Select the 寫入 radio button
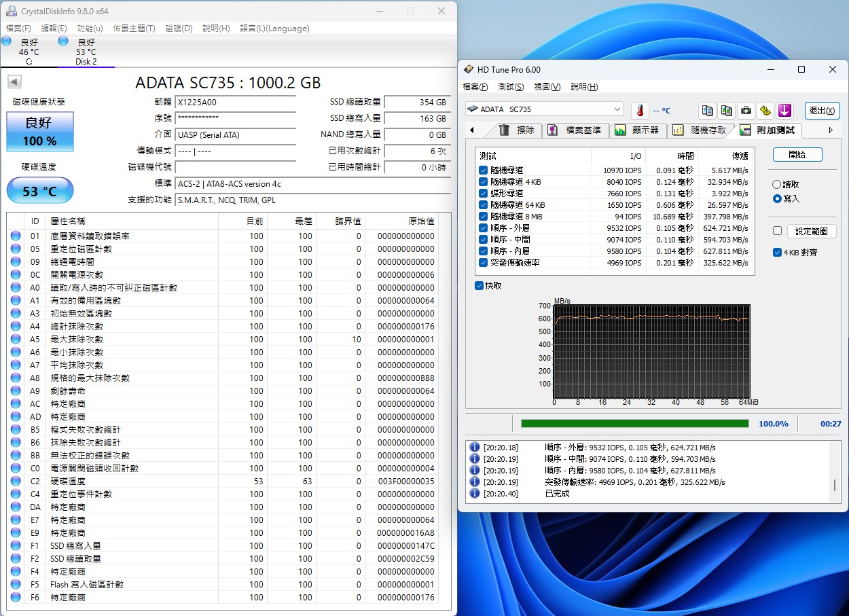Screen dimensions: 849x616 pyautogui.click(x=777, y=199)
